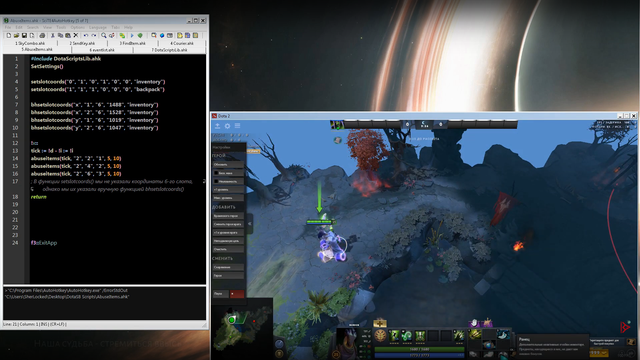
Task: Switch to the 5 AbuseItems.ahk tab
Action: point(37,49)
